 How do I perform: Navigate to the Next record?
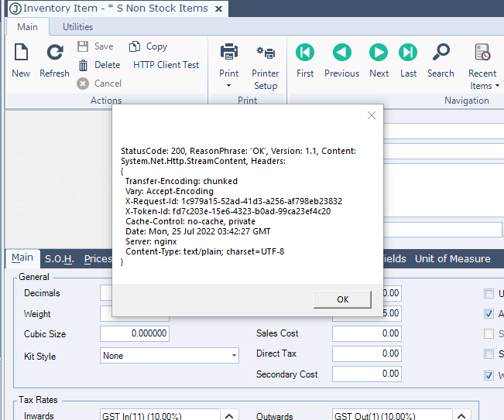click(x=379, y=53)
